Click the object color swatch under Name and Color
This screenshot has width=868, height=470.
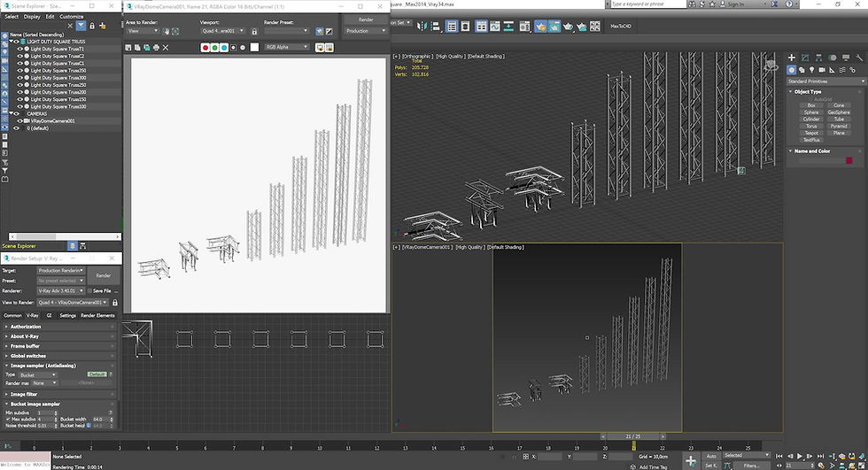point(849,160)
